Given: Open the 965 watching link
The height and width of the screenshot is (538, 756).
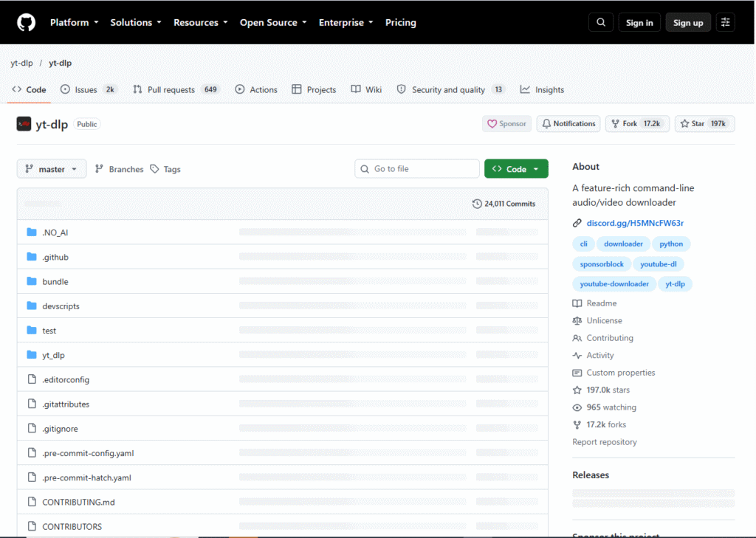Looking at the screenshot, I should pyautogui.click(x=605, y=407).
